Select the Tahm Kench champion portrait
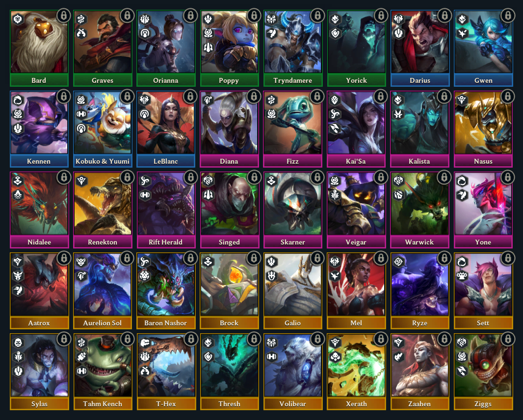 [x=103, y=366]
